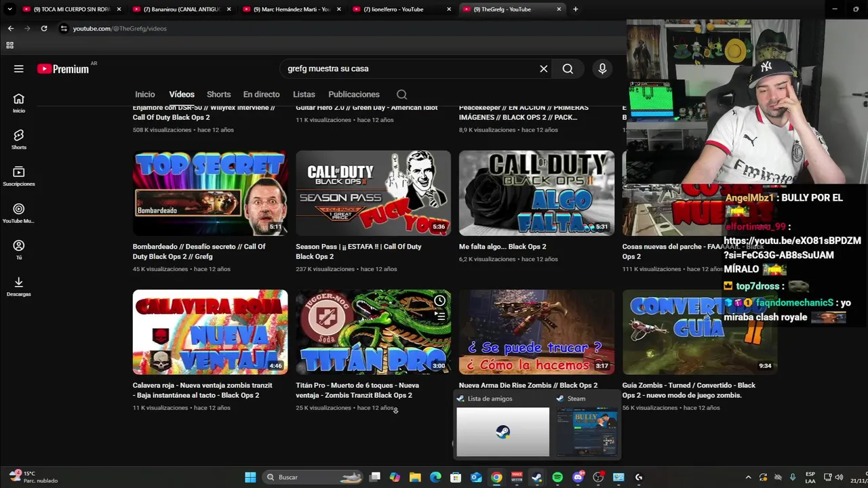This screenshot has height=488, width=868.
Task: Open Guía Zombis Turned Convertido title
Action: 689,390
